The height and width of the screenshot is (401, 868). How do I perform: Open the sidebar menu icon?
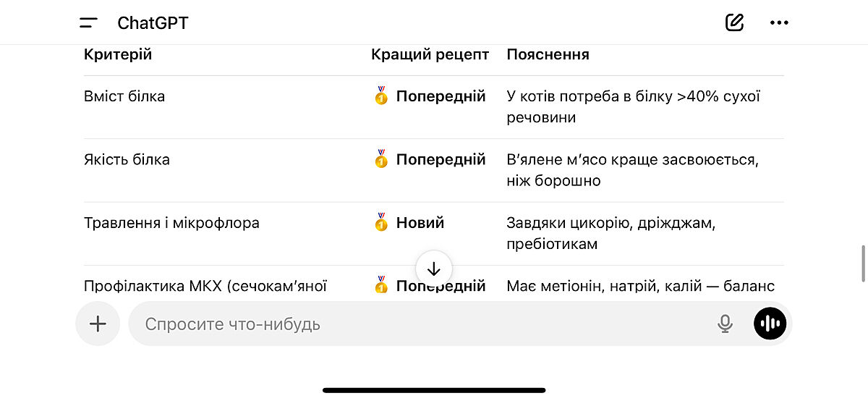(88, 22)
